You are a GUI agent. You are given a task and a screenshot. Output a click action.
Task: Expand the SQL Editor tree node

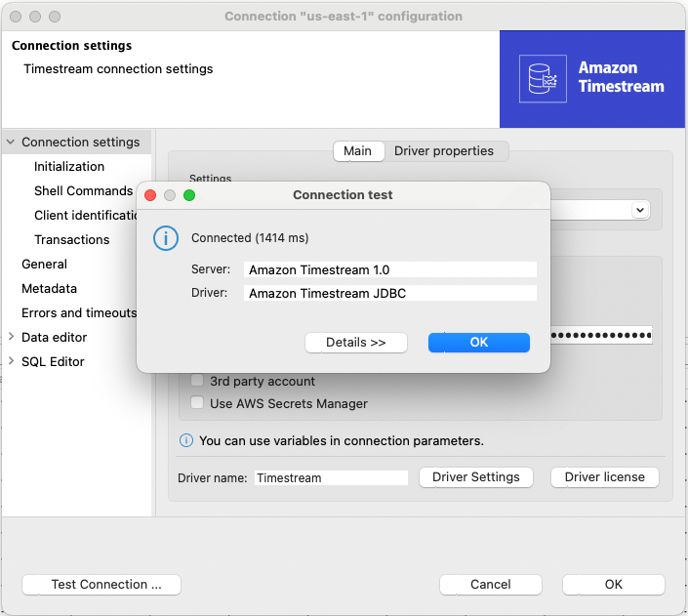[x=11, y=362]
